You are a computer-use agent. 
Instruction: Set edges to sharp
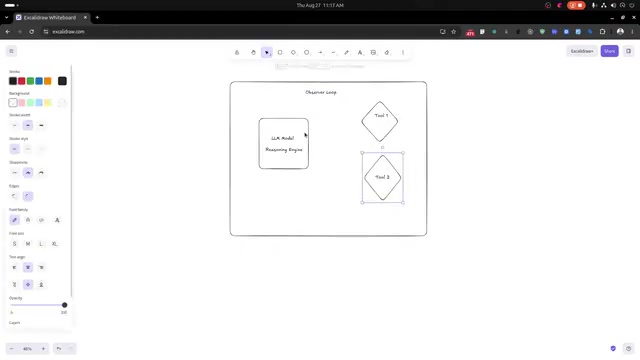[x=14, y=196]
